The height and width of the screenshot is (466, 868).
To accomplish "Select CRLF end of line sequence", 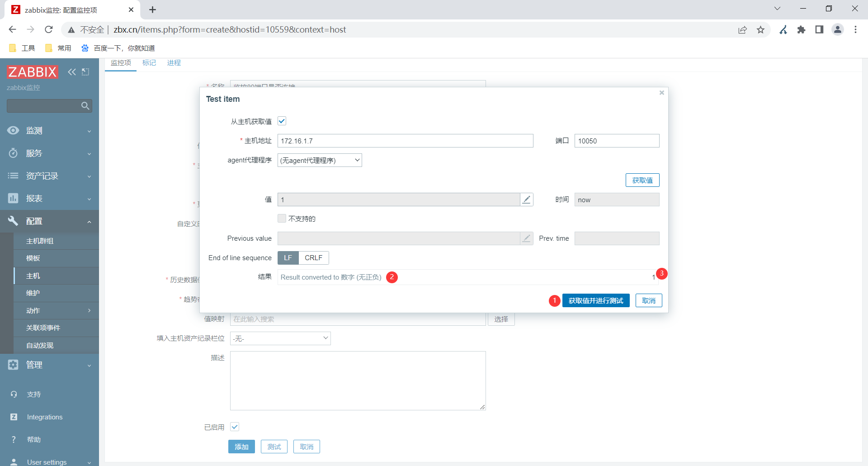I will [314, 258].
